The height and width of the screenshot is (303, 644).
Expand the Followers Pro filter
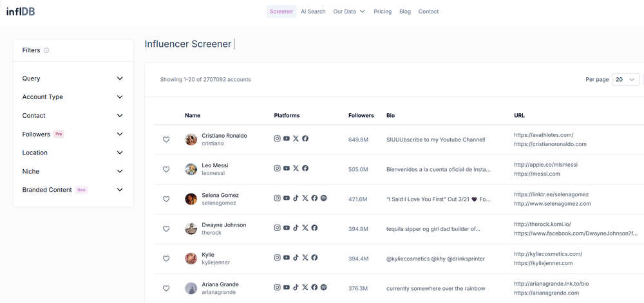pos(73,134)
